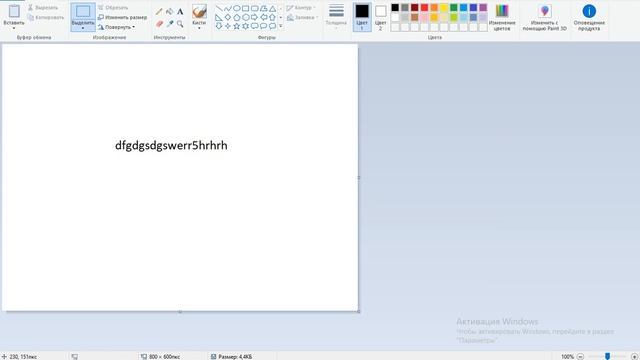The height and width of the screenshot is (360, 640).
Task: Click the zoom out minus button
Action: coord(580,356)
